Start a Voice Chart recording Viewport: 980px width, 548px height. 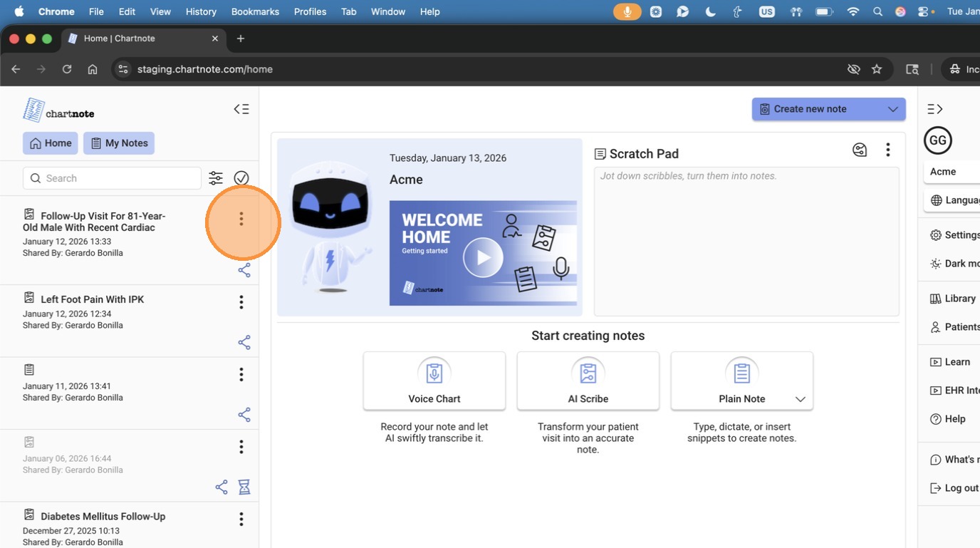coord(434,381)
